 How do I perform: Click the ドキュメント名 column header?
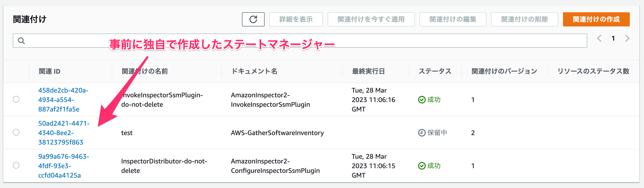[x=254, y=71]
